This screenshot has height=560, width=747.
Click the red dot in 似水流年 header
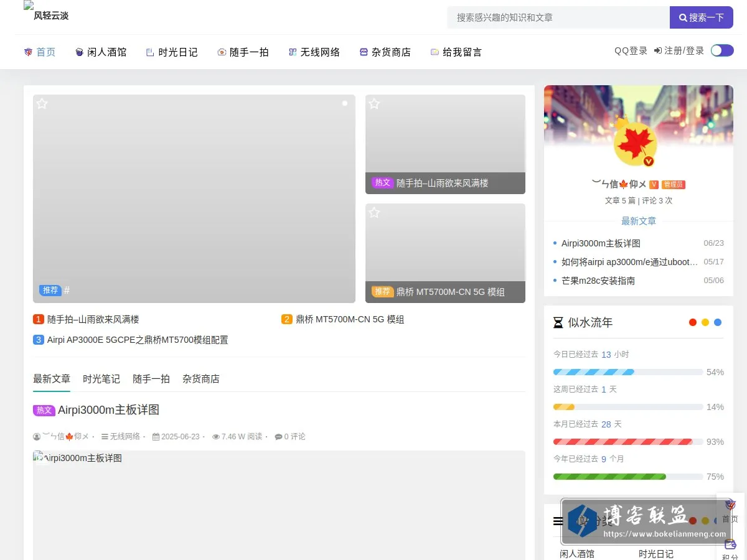click(x=693, y=322)
